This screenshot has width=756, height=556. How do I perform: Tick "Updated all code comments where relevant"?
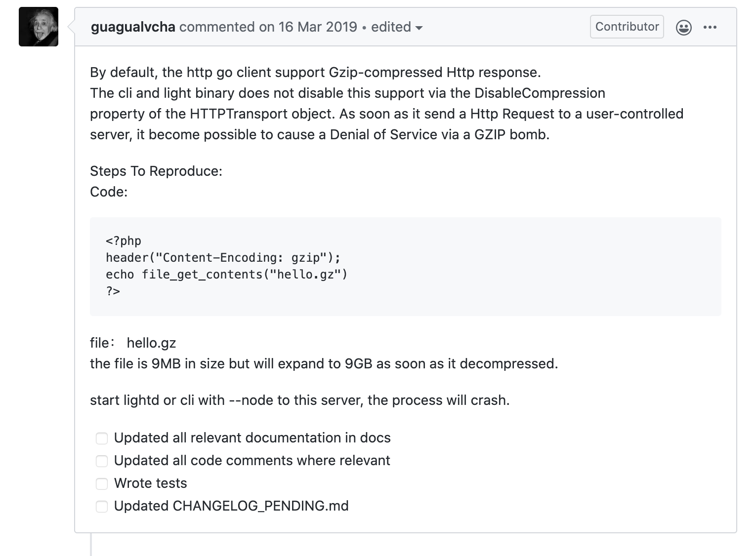click(102, 461)
